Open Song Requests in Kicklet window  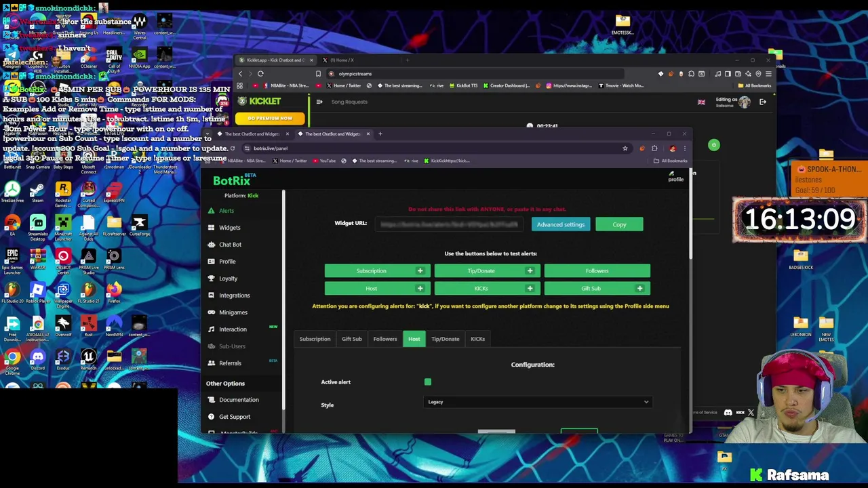tap(349, 102)
